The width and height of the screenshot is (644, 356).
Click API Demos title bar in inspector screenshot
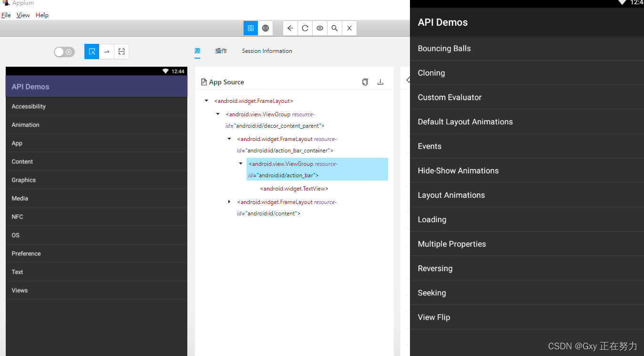tap(96, 86)
